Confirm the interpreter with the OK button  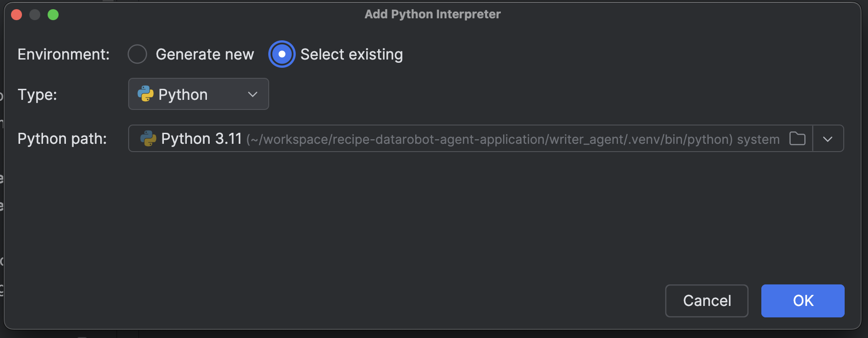(803, 301)
